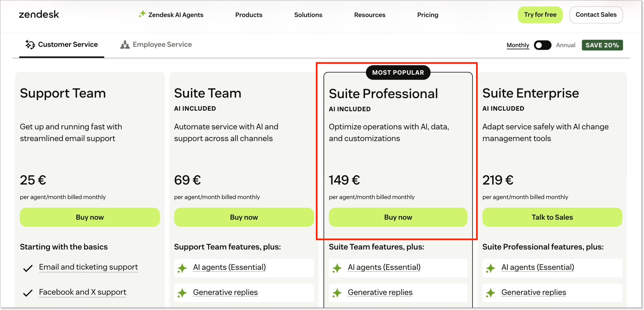
Task: Click the Try for free button
Action: tap(540, 15)
